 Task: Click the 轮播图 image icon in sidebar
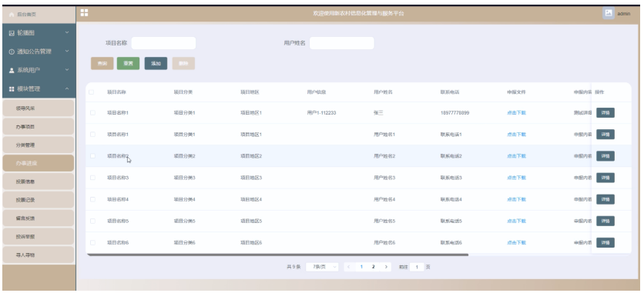click(x=12, y=33)
